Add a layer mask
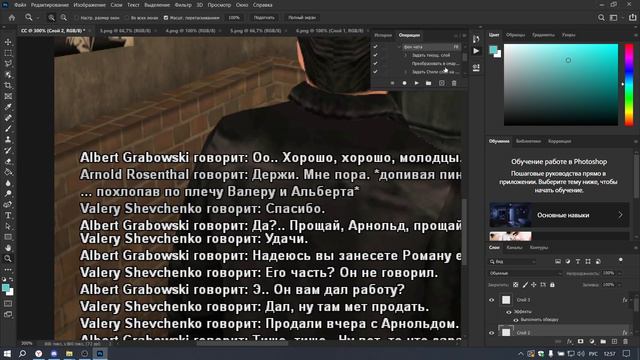This screenshot has height=360, width=640. click(x=580, y=341)
